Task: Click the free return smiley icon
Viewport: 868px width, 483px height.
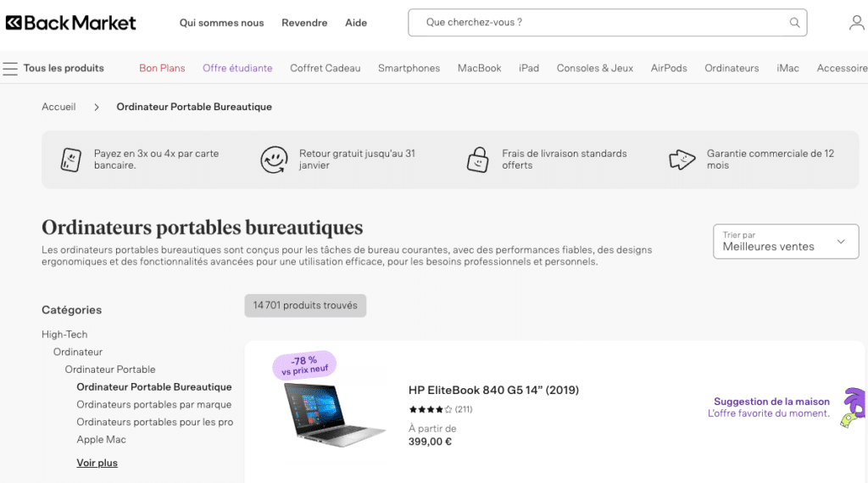Action: tap(274, 160)
